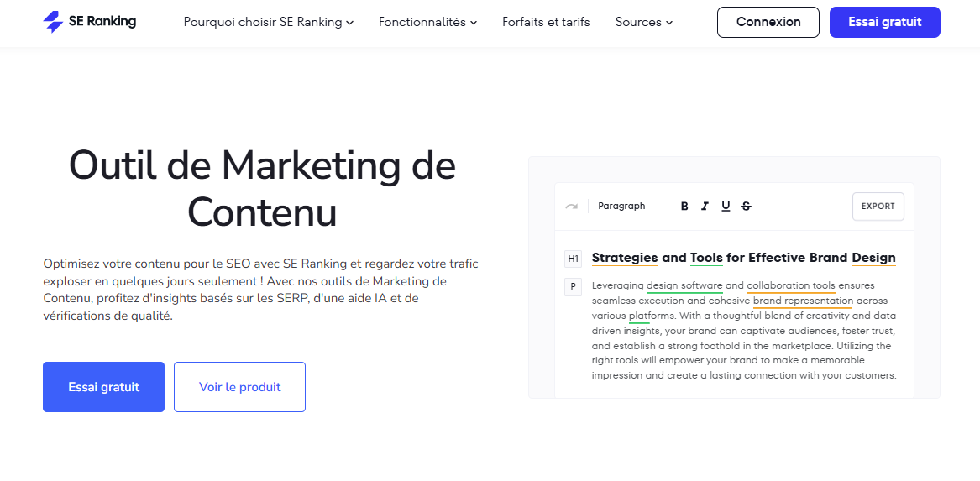Click the redo arrow in the editor
The width and height of the screenshot is (980, 481).
571,207
